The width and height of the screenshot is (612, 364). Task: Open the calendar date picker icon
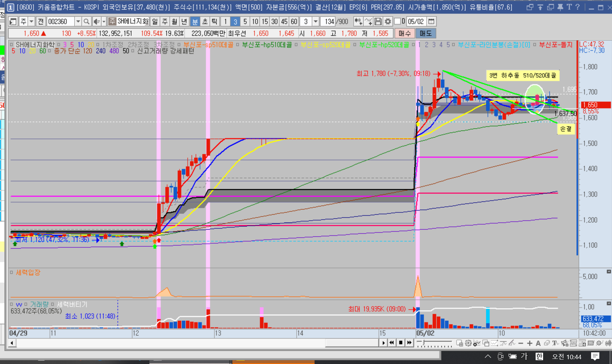431,22
